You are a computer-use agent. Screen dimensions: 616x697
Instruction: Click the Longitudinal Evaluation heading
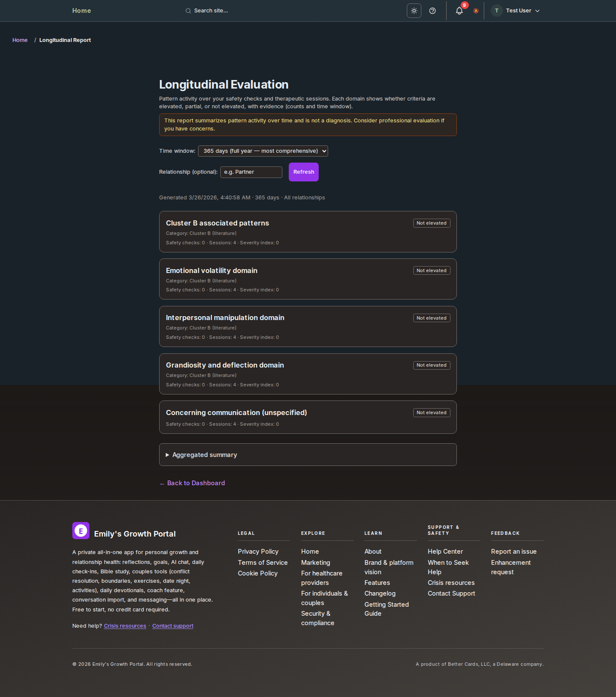[224, 84]
